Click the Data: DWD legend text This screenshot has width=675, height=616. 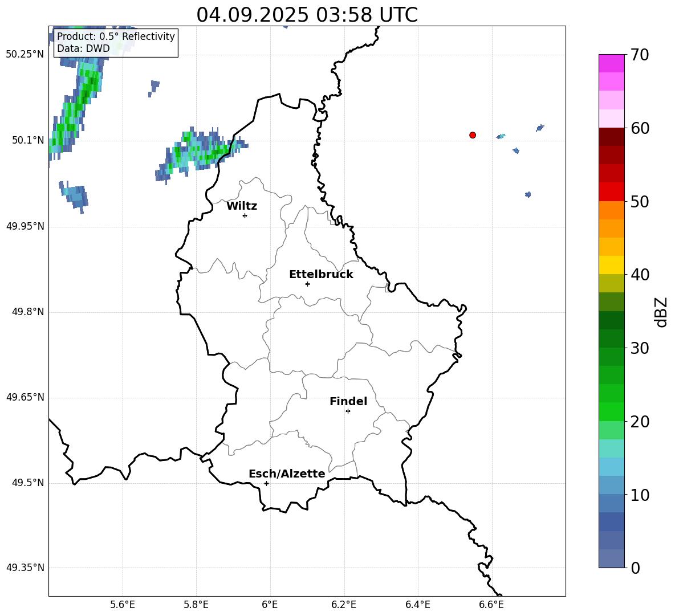coord(83,48)
